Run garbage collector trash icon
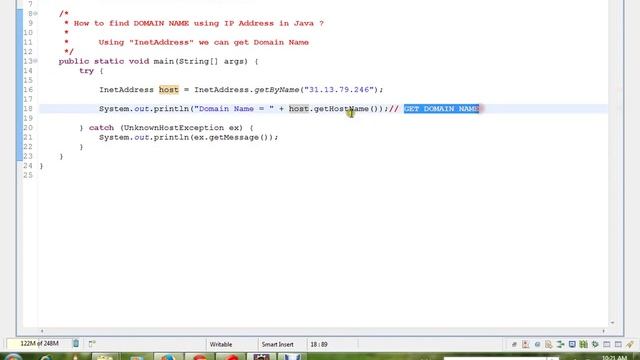 coord(76,344)
